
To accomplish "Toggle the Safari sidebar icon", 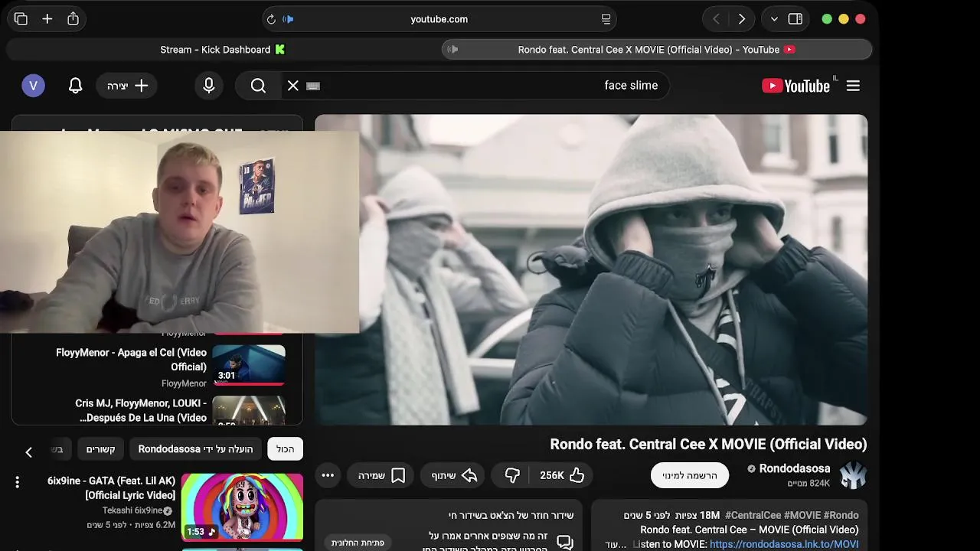I will pyautogui.click(x=795, y=19).
